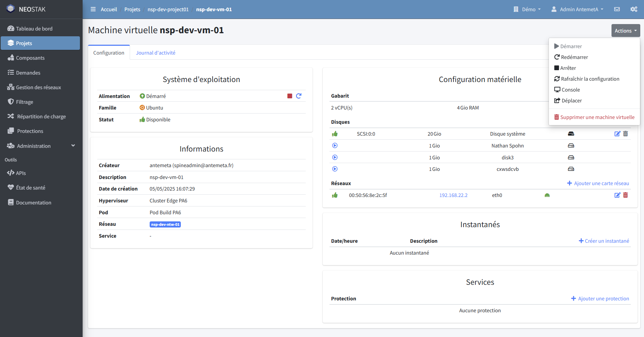Click Créer un instantané link

[x=604, y=241]
